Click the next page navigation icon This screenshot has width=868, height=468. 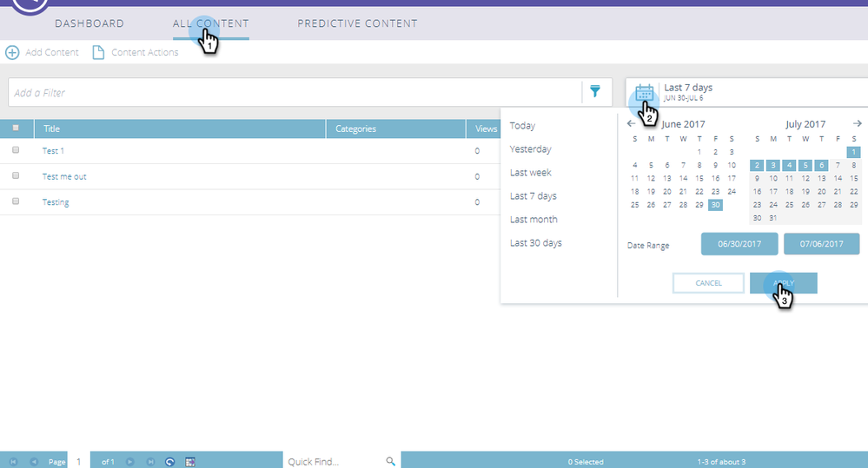tap(130, 461)
